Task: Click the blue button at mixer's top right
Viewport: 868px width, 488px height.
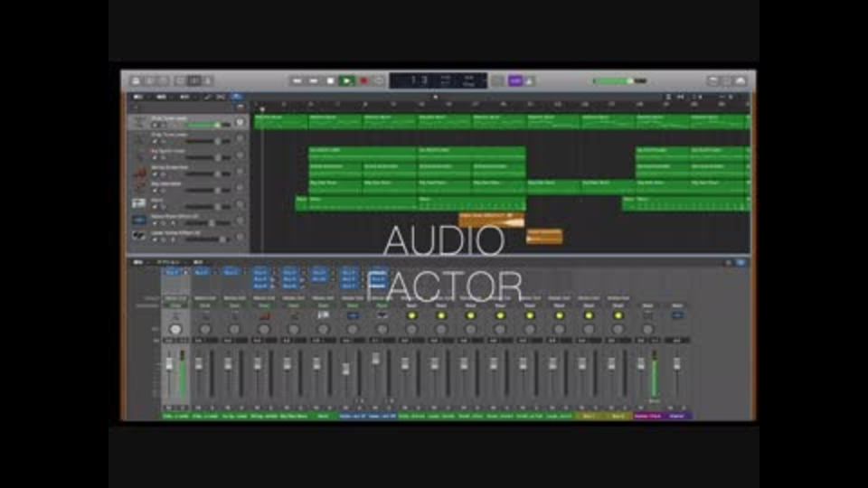Action: [741, 262]
